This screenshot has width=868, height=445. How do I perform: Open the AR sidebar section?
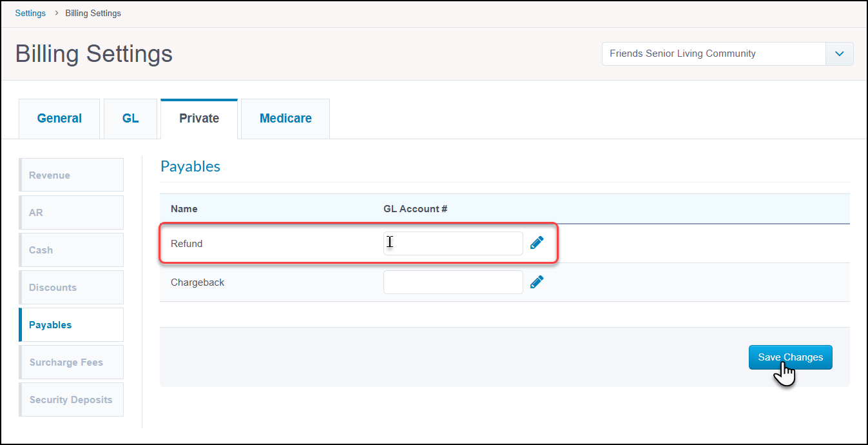[x=71, y=212]
